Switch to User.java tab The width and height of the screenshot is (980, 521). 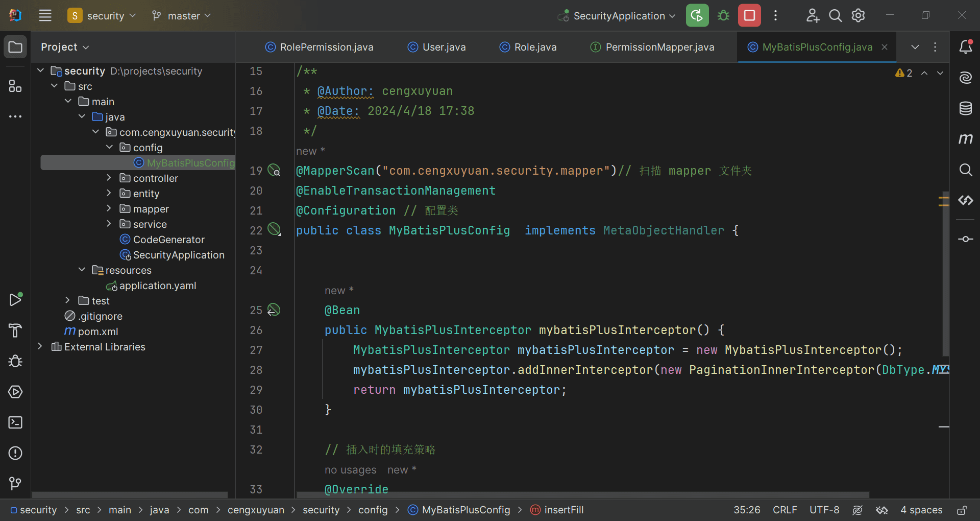[x=436, y=47]
